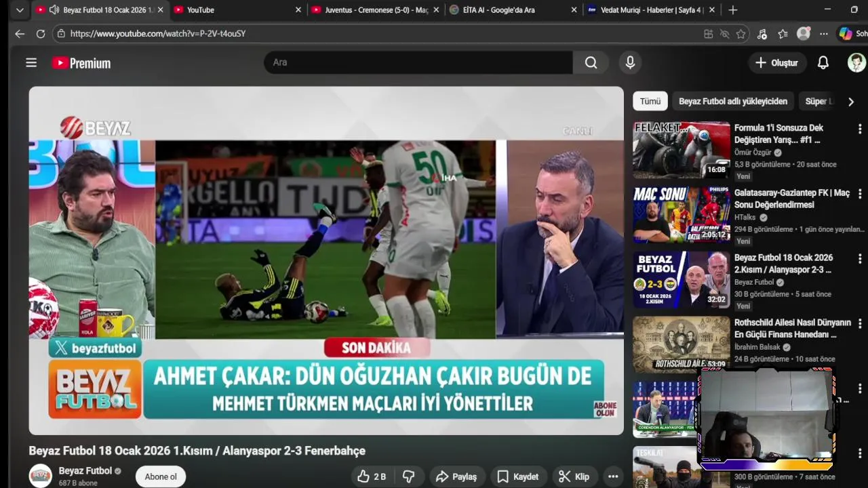The width and height of the screenshot is (868, 488).
Task: Click the main video player
Action: tap(326, 260)
